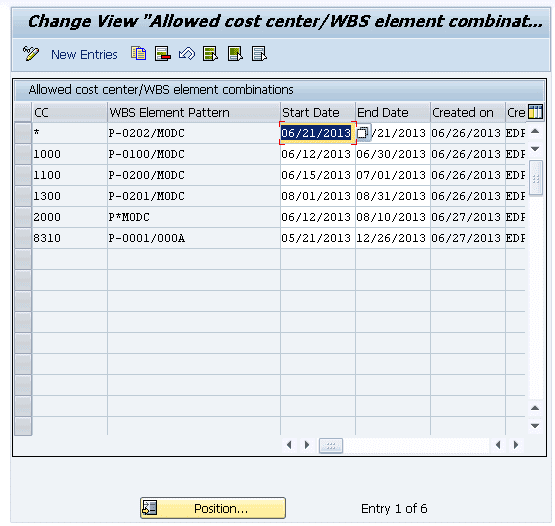The image size is (555, 526).
Task: Click New Entries button
Action: click(x=84, y=55)
